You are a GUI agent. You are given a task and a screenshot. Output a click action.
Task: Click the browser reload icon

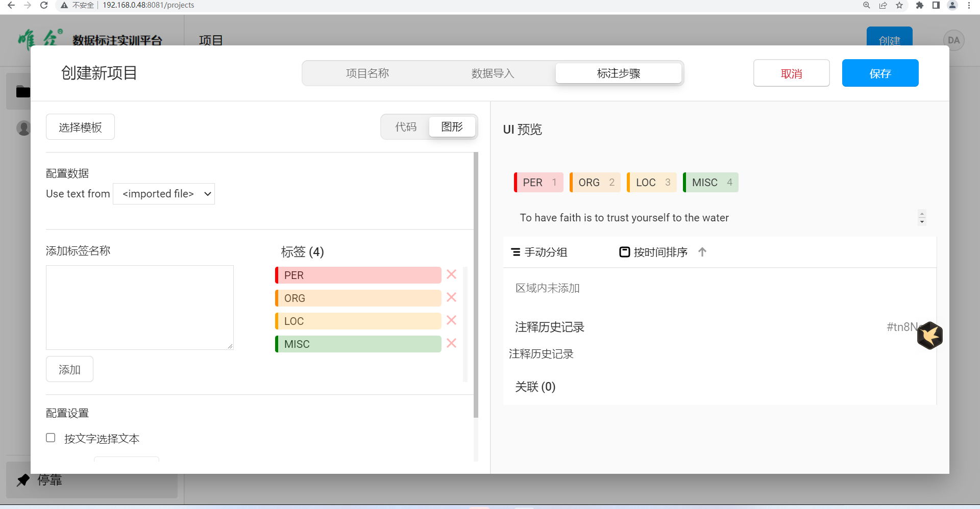(x=44, y=5)
